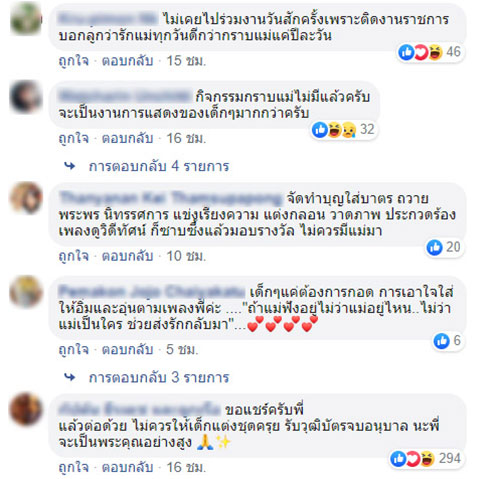The image size is (500, 479).
Task: Reply (ตอบกลับ) to the bottom comment with 294 reactions
Action: 127,467
